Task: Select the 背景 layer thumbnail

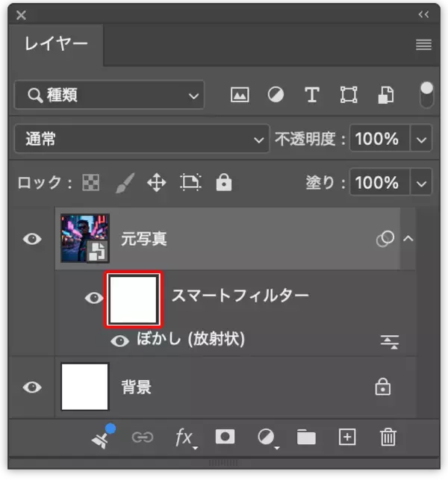Action: [85, 387]
